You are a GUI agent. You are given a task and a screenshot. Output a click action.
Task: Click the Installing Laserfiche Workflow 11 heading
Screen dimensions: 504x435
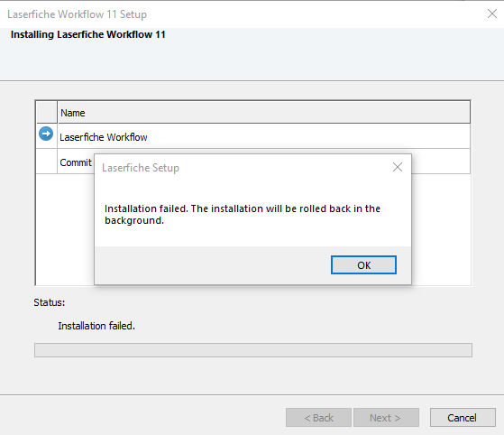pyautogui.click(x=87, y=34)
